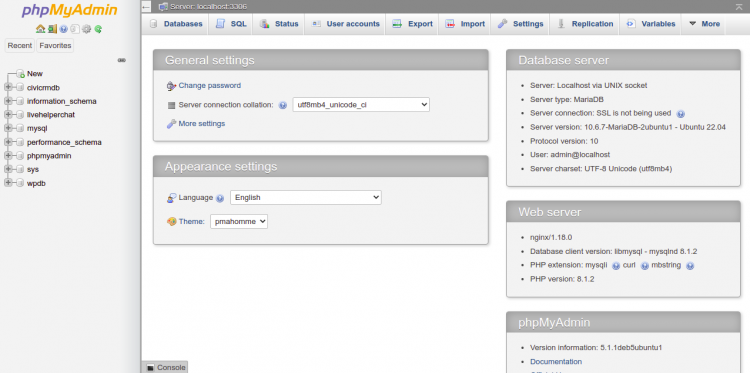The width and height of the screenshot is (750, 373).
Task: Expand the livehelperchat database node
Action: [8, 115]
